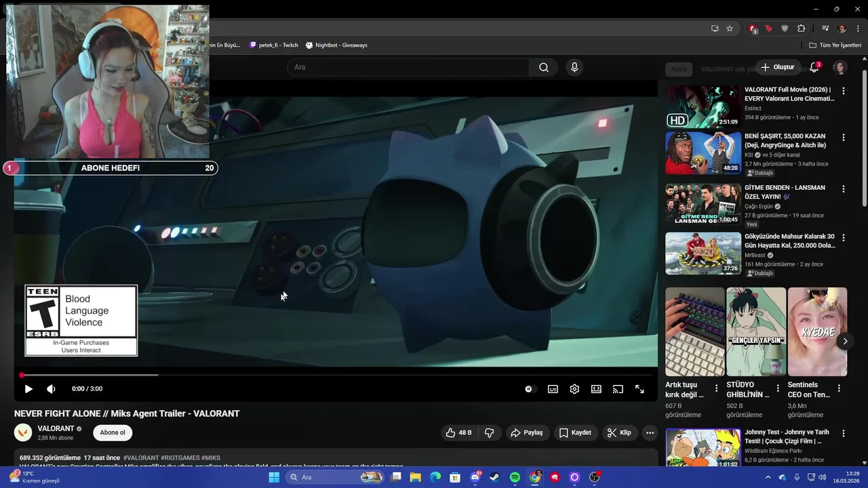Image resolution: width=868 pixels, height=488 pixels.
Task: Turn on subtitles with the captions button
Action: click(553, 389)
